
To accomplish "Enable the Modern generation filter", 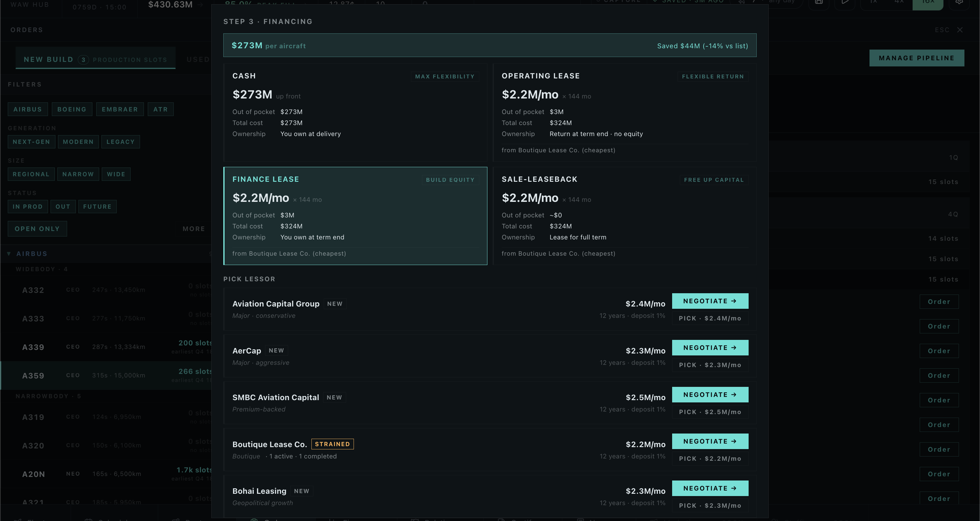I will coord(78,142).
